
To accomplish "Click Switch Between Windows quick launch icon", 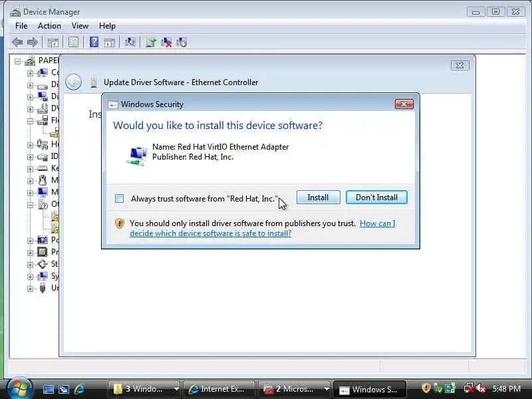I will pos(64,389).
